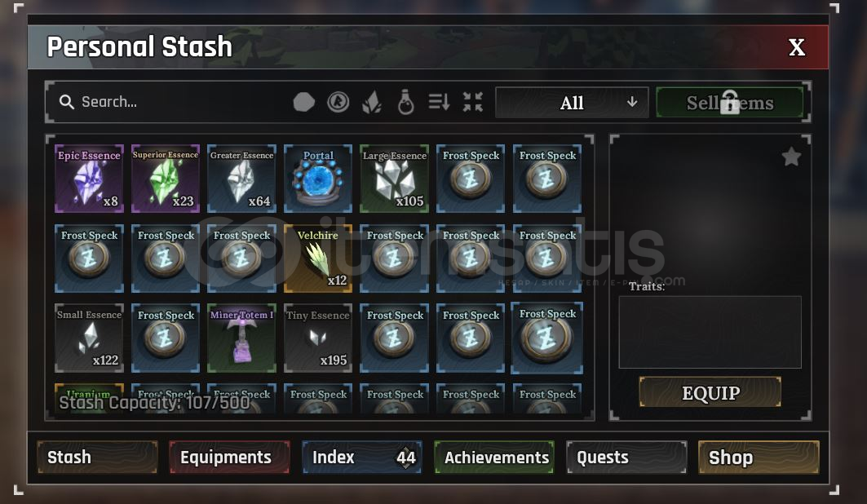Select the Portal item slot
The height and width of the screenshot is (504, 867).
point(318,179)
